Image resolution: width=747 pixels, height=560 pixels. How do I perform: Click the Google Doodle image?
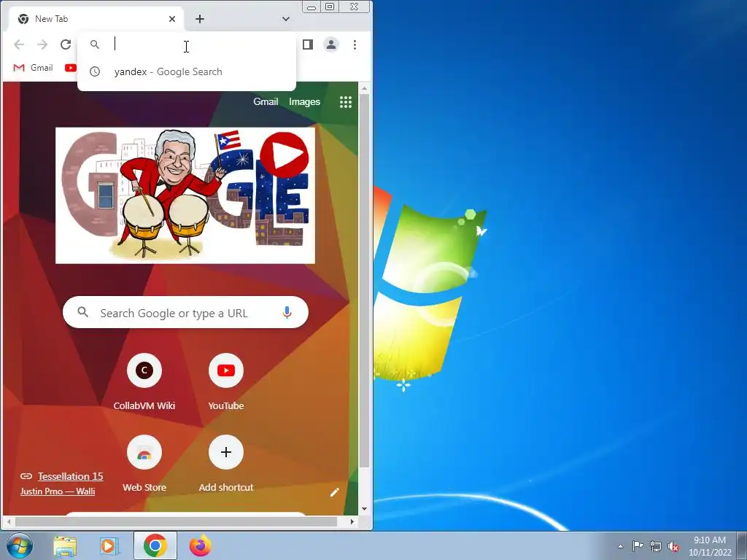(x=185, y=195)
